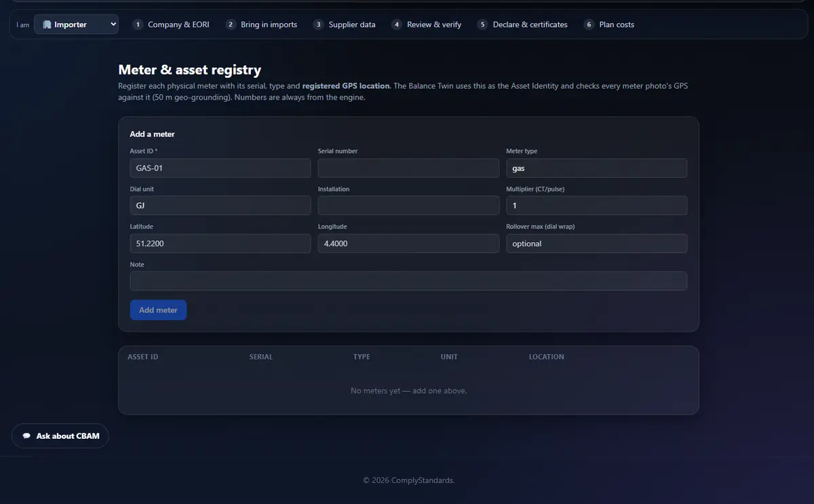Click the speech bubble icon in Ask about CBAM
The height and width of the screenshot is (504, 814).
click(x=26, y=436)
